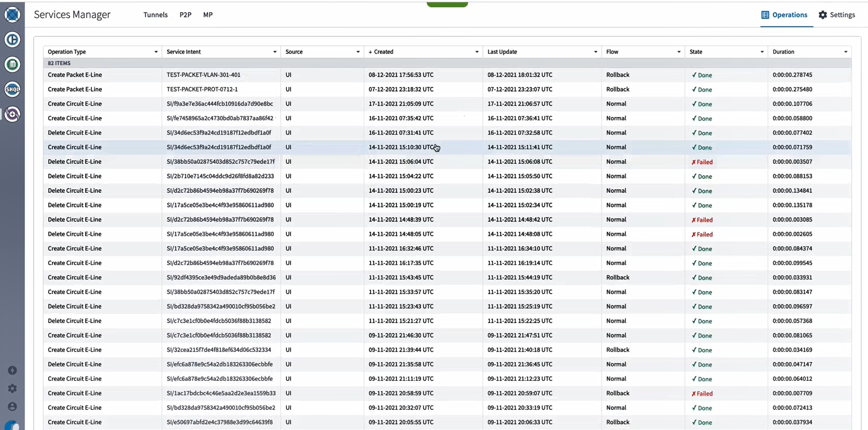This screenshot has height=430, width=868.
Task: Select service intent SI/fe7458965a2c4730bd0ab7837aa86f42
Action: (x=220, y=118)
